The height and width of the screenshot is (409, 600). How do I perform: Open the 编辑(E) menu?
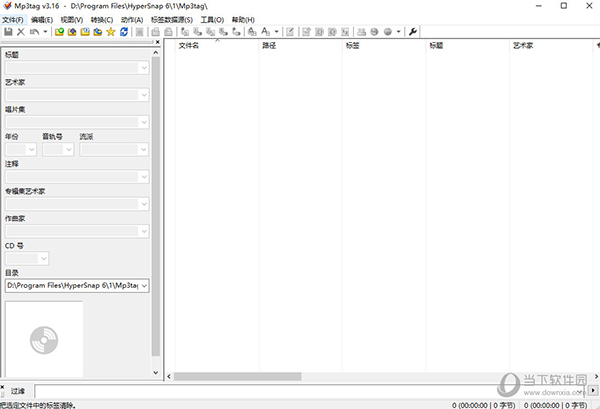point(42,20)
